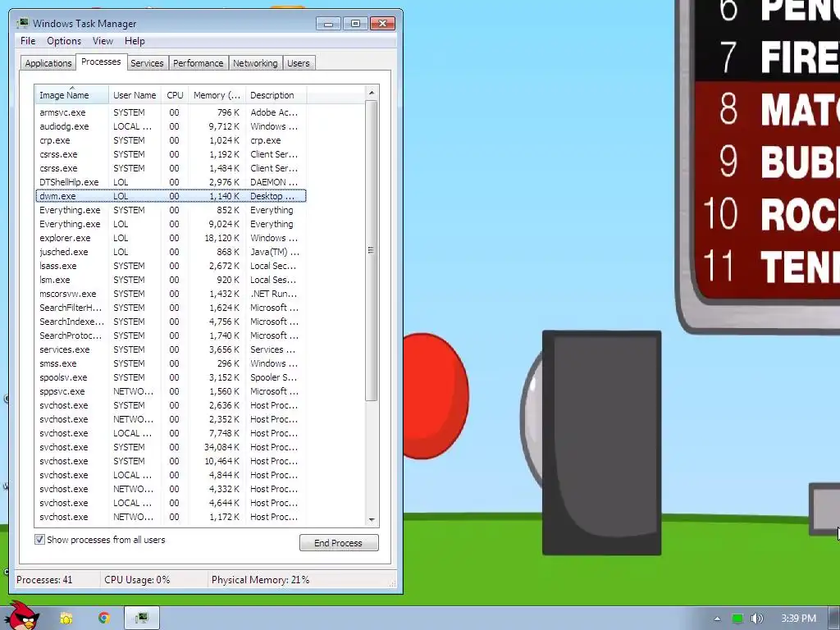Image resolution: width=840 pixels, height=630 pixels.
Task: Select the lsm.exe process row
Action: pyautogui.click(x=171, y=280)
